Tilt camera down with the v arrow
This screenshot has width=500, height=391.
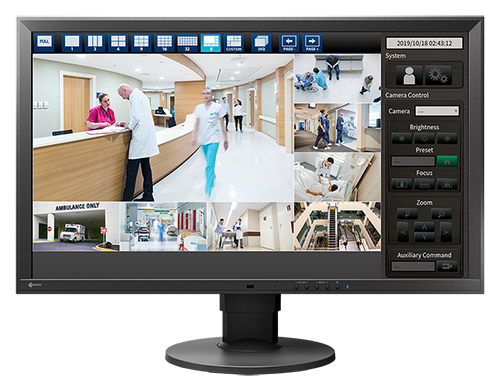pyautogui.click(x=424, y=237)
